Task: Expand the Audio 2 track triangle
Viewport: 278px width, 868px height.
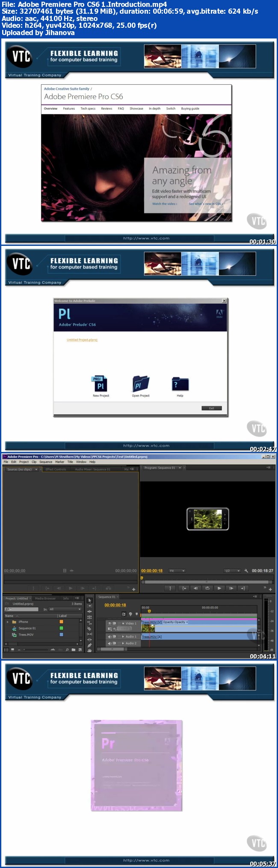Action: point(123,643)
